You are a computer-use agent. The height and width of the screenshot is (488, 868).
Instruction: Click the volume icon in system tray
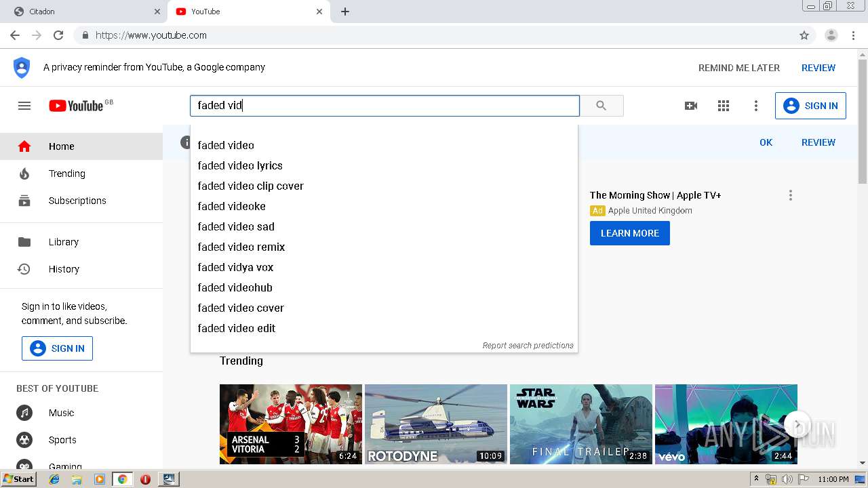(x=787, y=479)
